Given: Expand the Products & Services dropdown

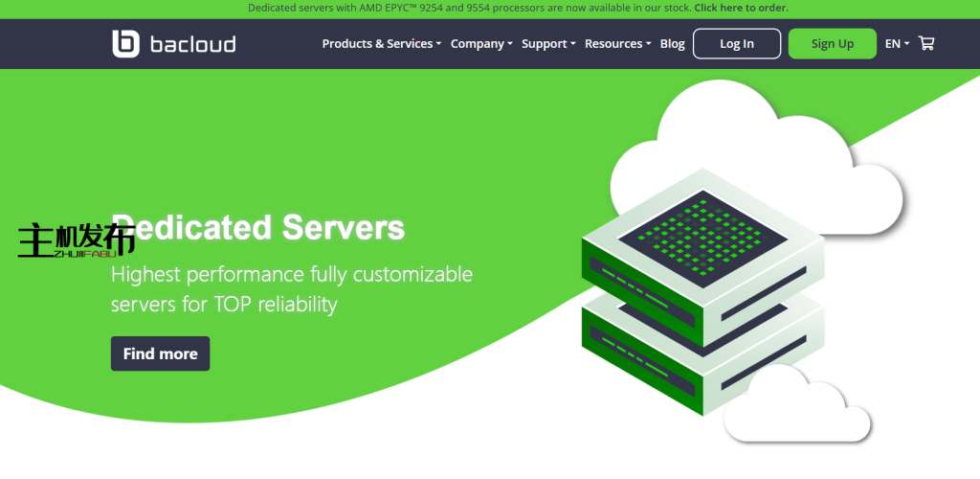Looking at the screenshot, I should point(381,44).
